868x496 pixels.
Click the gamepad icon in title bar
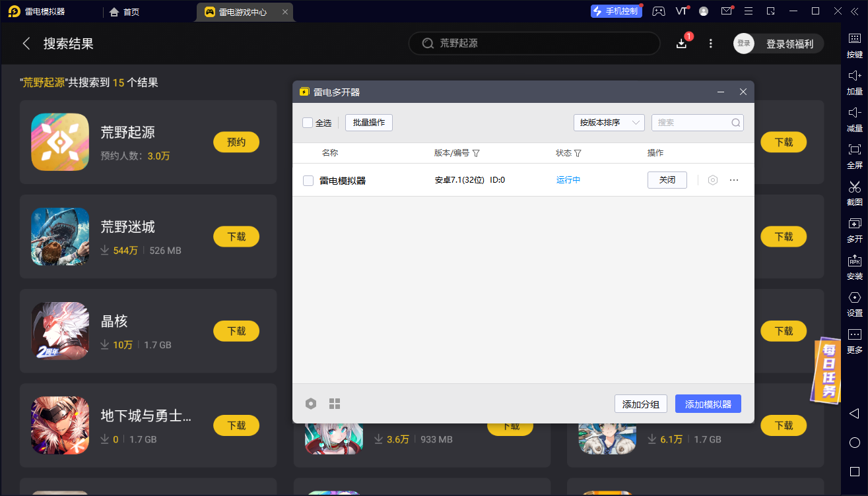click(659, 11)
